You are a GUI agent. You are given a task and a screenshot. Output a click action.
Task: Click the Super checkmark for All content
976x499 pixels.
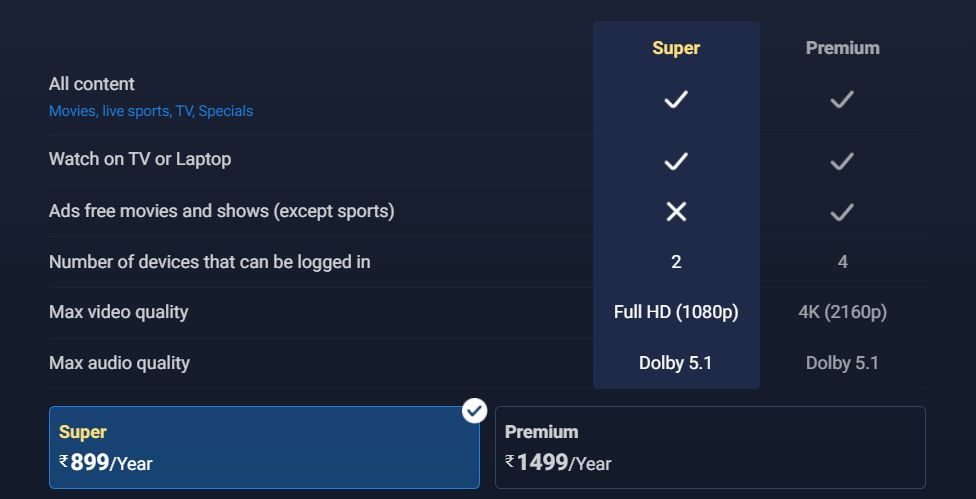pyautogui.click(x=676, y=99)
